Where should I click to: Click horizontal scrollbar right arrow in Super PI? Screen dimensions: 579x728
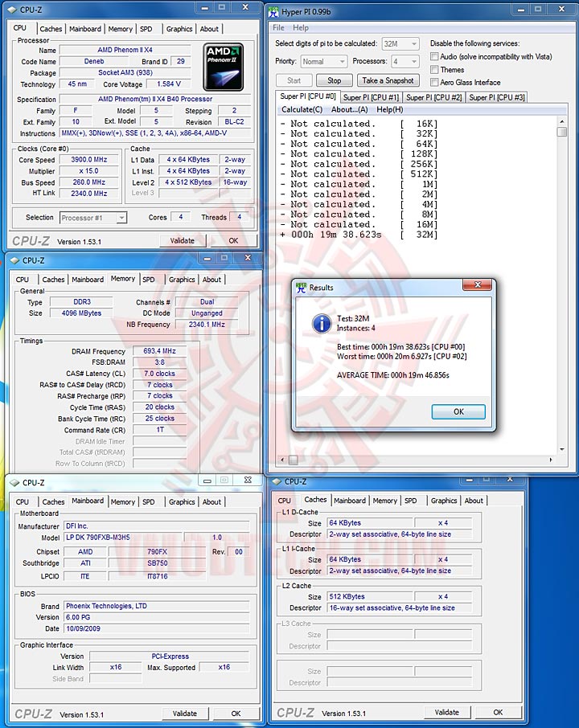pos(551,460)
